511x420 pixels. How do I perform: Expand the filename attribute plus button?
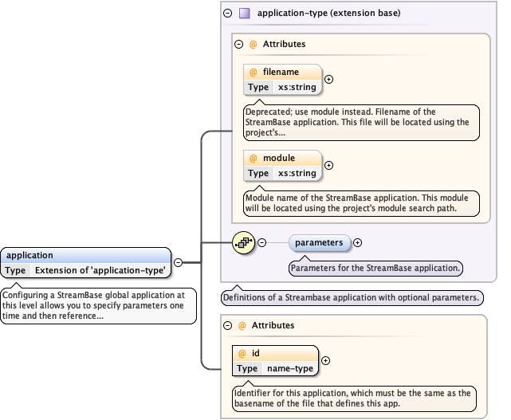coord(329,79)
